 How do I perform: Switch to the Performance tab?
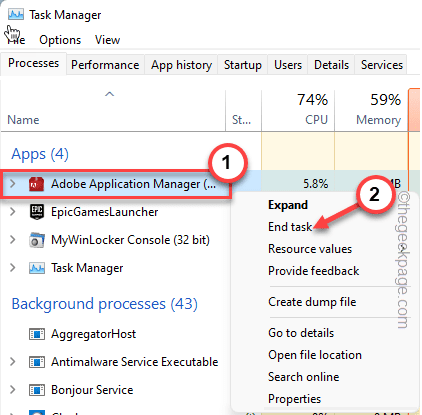tap(105, 65)
